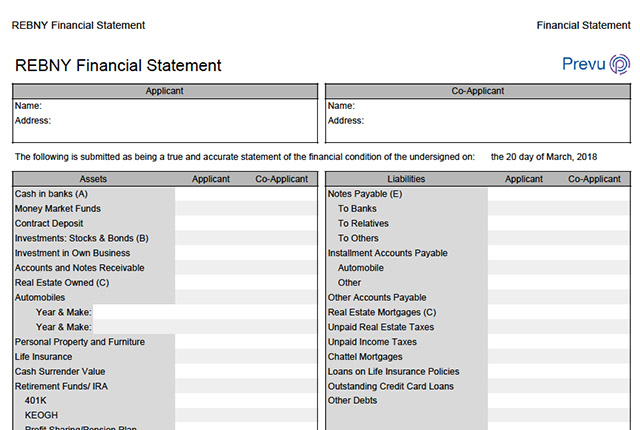Select Co-Applicant cell for Money Market Funds

281,209
